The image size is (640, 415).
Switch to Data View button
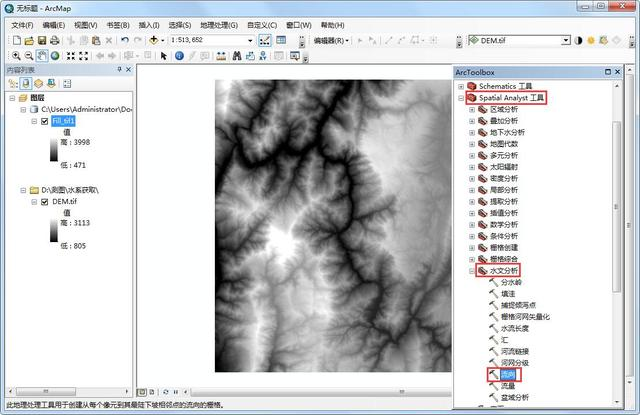(142, 392)
